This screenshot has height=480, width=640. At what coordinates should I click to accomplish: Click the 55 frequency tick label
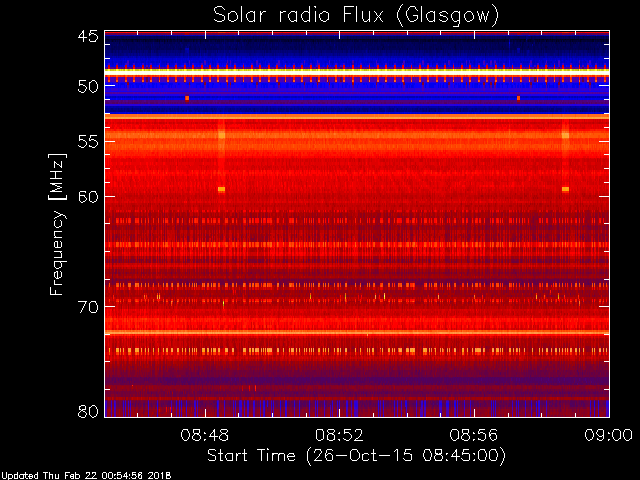[88, 141]
